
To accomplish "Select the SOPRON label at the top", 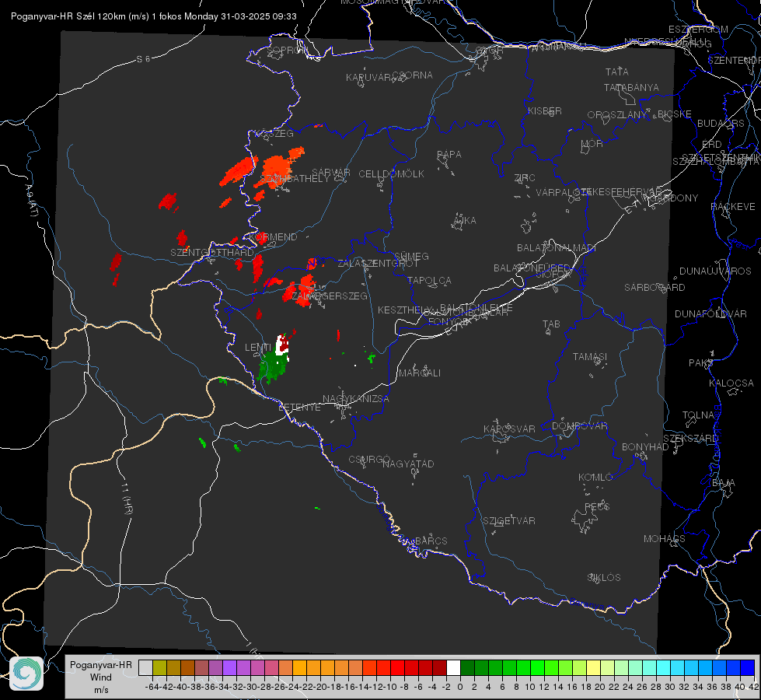I will (x=287, y=50).
